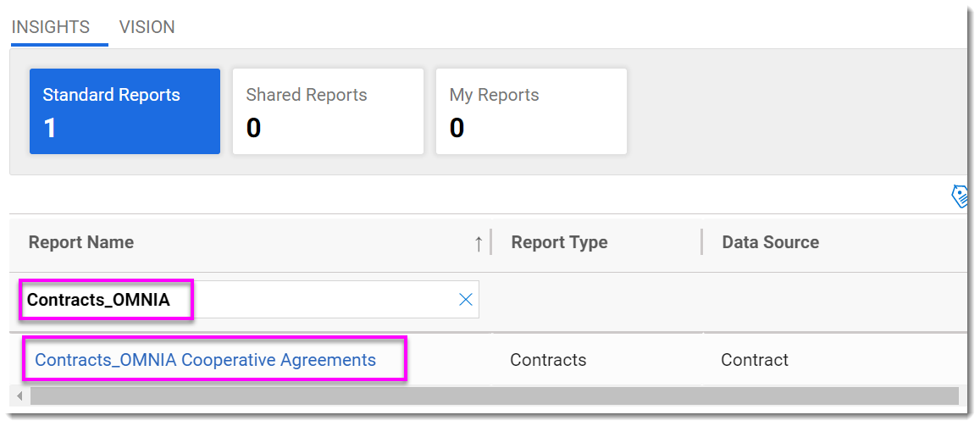This screenshot has width=980, height=426.
Task: Select the Standard Reports card
Action: (125, 111)
